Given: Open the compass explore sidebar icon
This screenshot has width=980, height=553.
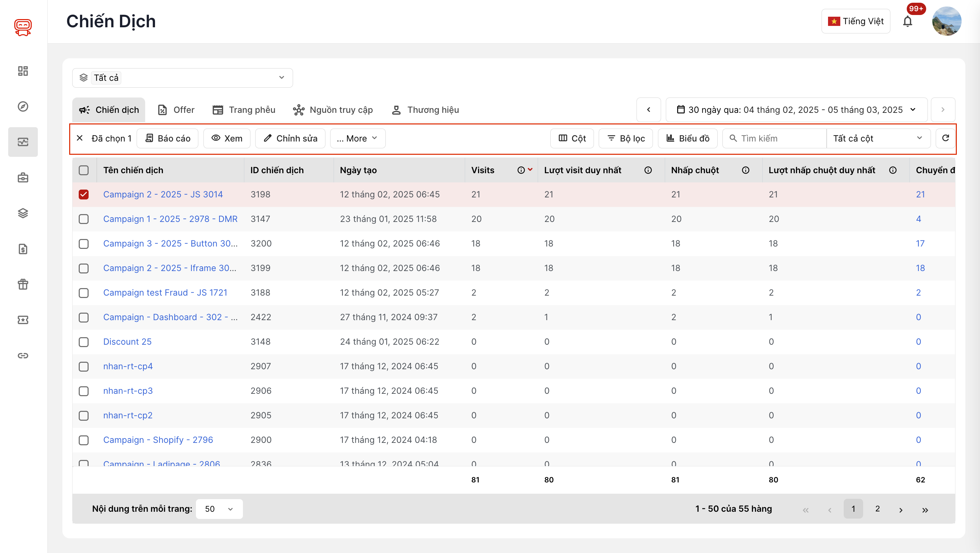Looking at the screenshot, I should coord(23,107).
